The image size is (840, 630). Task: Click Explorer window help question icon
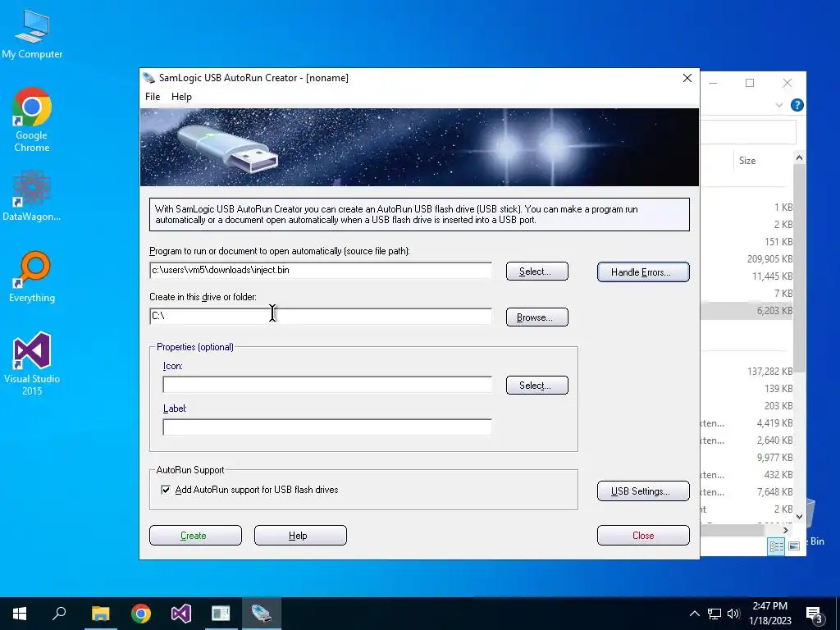coord(797,105)
